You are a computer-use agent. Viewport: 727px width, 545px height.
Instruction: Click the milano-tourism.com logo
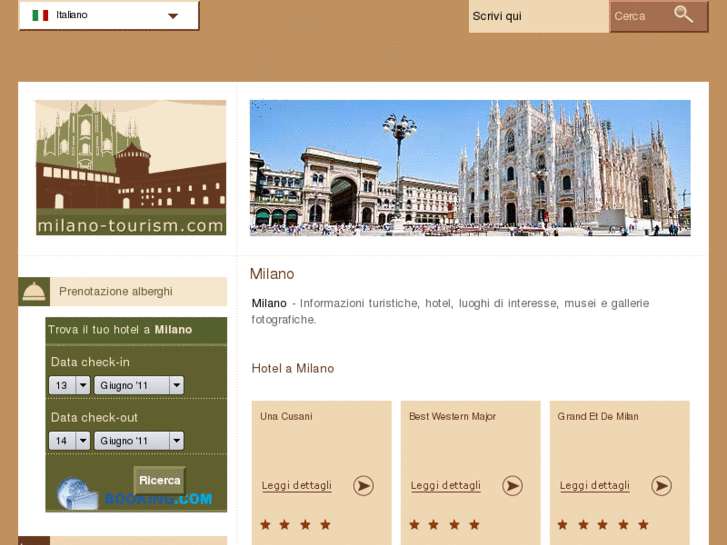pyautogui.click(x=131, y=167)
